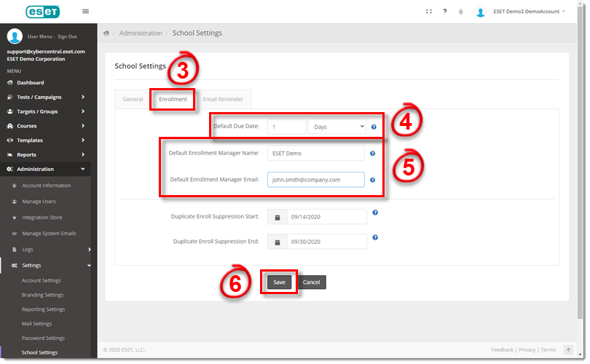The width and height of the screenshot is (590, 364).
Task: Click the hamburger menu icon
Action: [85, 12]
